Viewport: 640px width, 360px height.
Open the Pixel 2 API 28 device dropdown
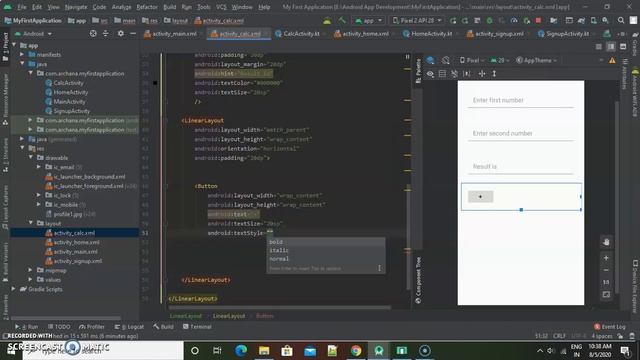(417, 20)
